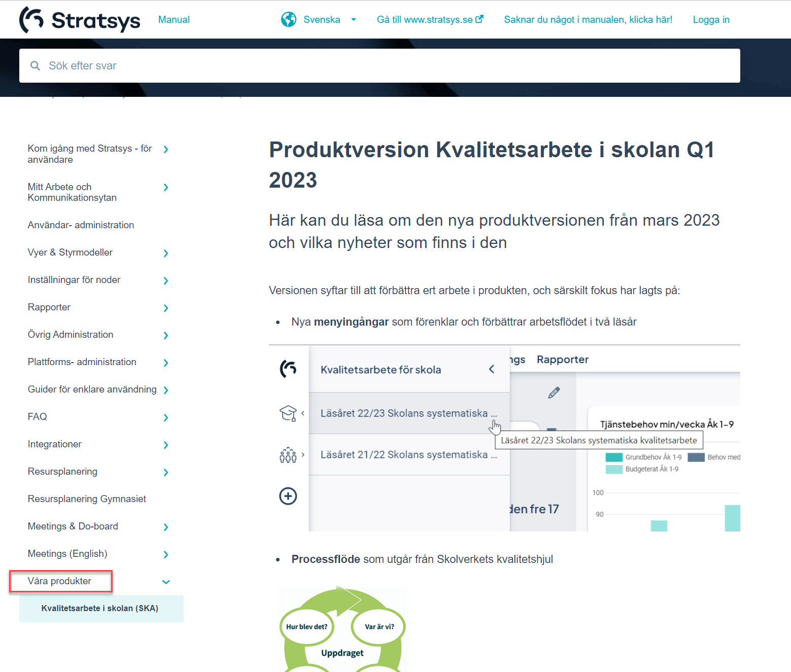Click the menu screenshot image
This screenshot has height=672, width=791.
click(504, 438)
